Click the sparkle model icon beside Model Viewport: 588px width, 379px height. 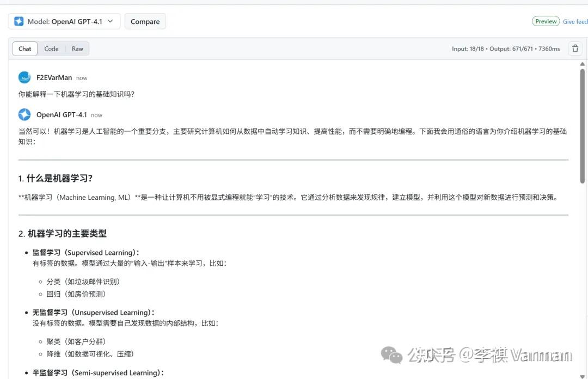tap(19, 21)
